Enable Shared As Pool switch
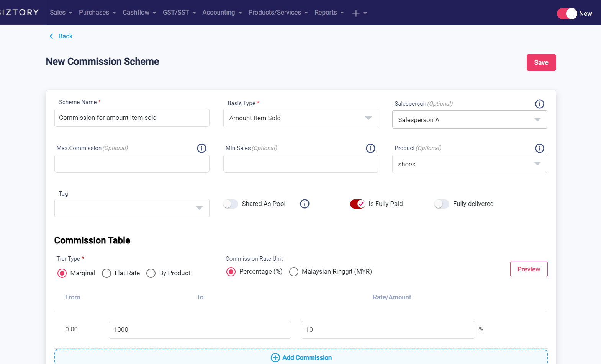The height and width of the screenshot is (364, 601). click(x=231, y=204)
